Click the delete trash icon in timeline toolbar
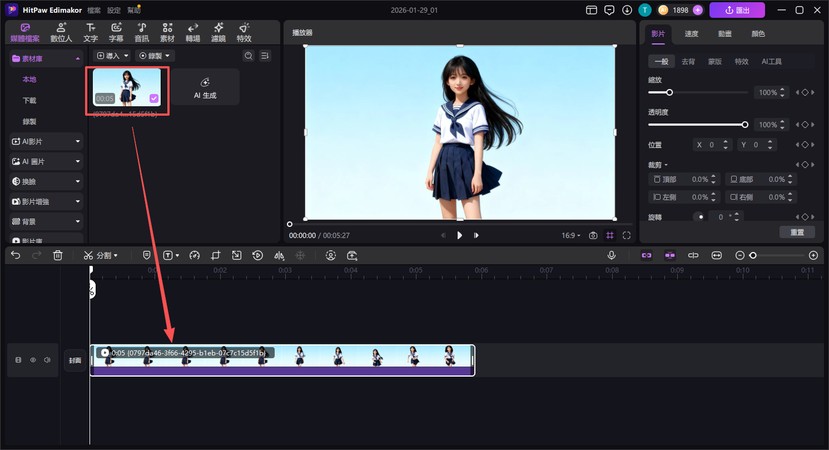Screen dimensions: 829x450 click(x=58, y=255)
